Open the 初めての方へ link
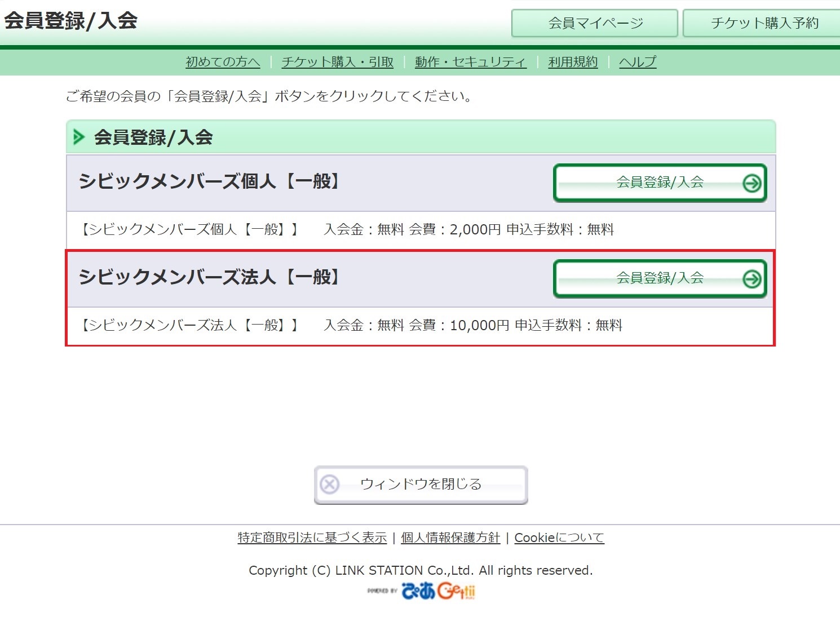The image size is (840, 626). point(223,62)
